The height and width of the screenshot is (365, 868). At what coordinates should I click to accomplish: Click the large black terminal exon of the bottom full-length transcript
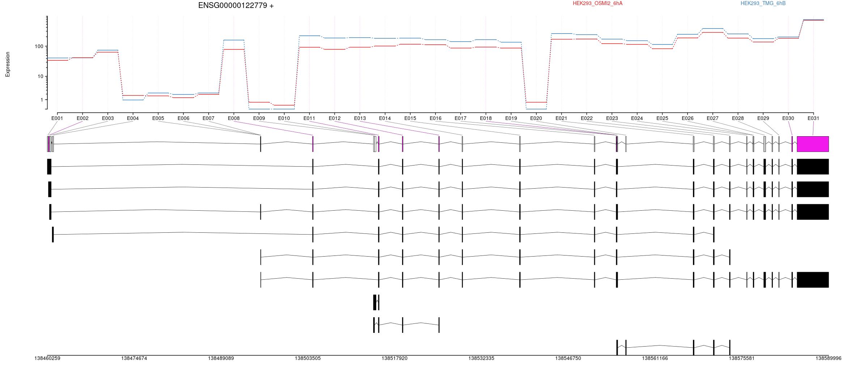[x=813, y=280]
